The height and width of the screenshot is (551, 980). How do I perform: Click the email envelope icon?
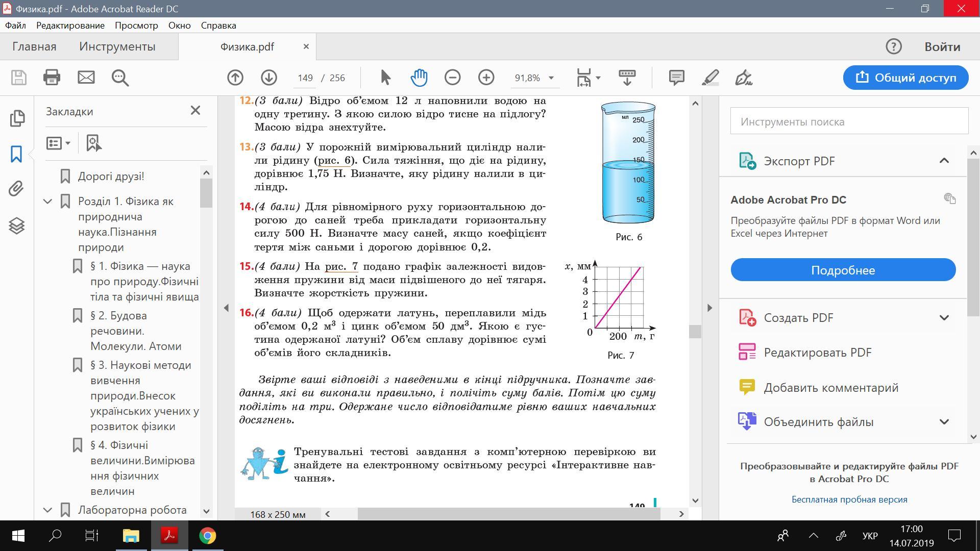pyautogui.click(x=86, y=78)
